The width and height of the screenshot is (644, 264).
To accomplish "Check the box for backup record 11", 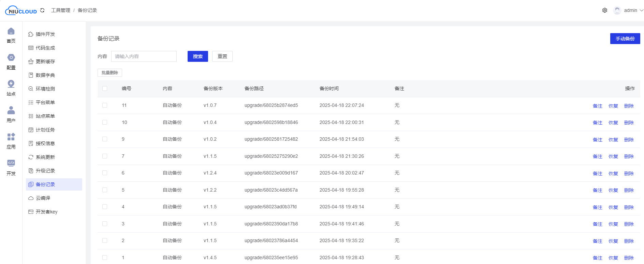I will click(105, 106).
